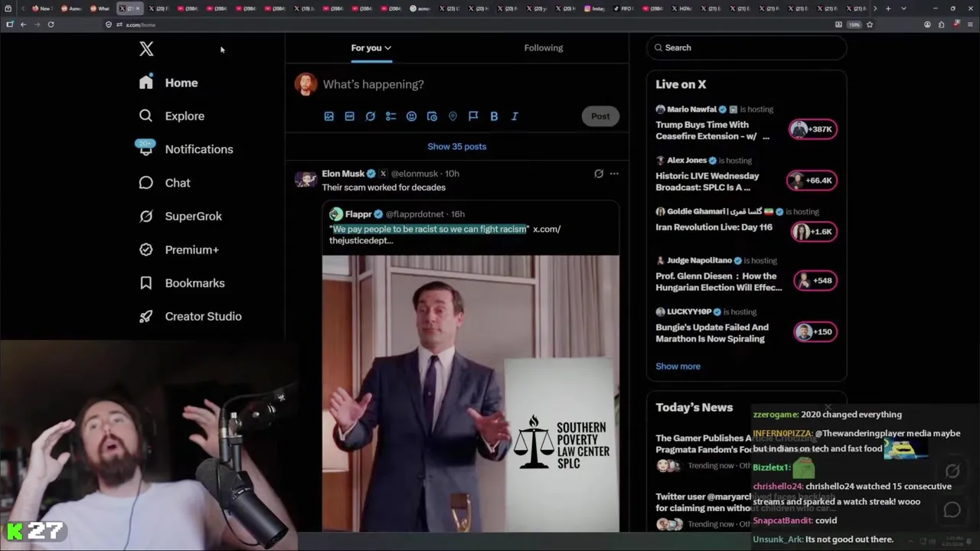Open your profile avatar in composer

coord(305,84)
